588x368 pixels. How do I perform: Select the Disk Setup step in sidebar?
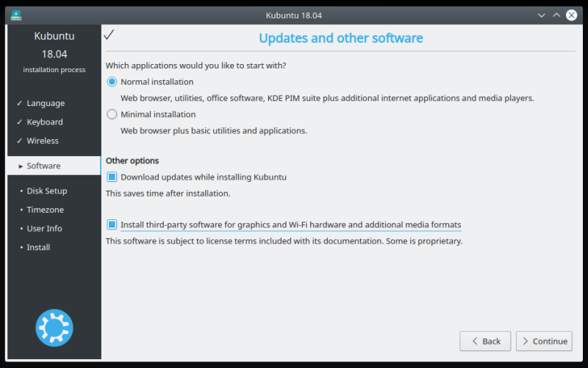(47, 191)
